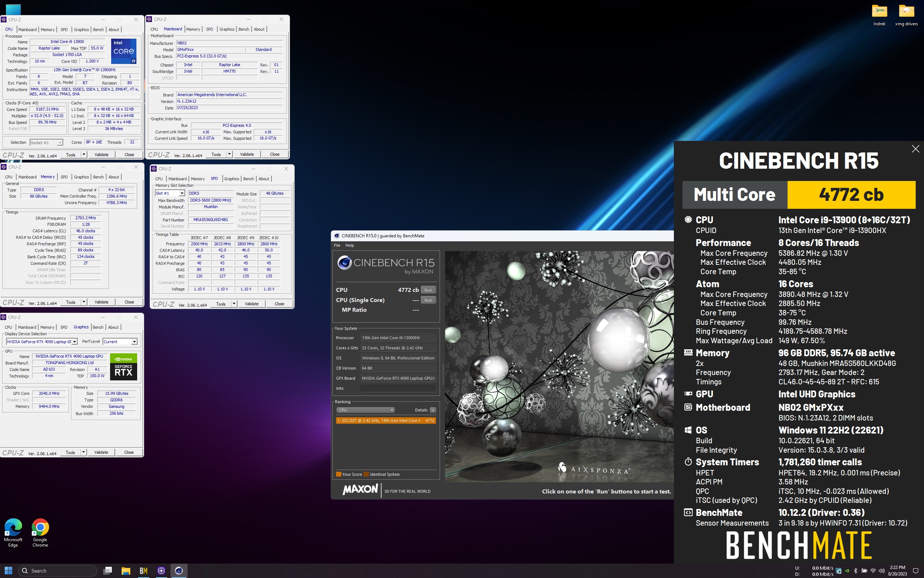Screen dimensions: 924x578
Task: Select SPD tab in CPU-Z Memory window
Action: 64,177
